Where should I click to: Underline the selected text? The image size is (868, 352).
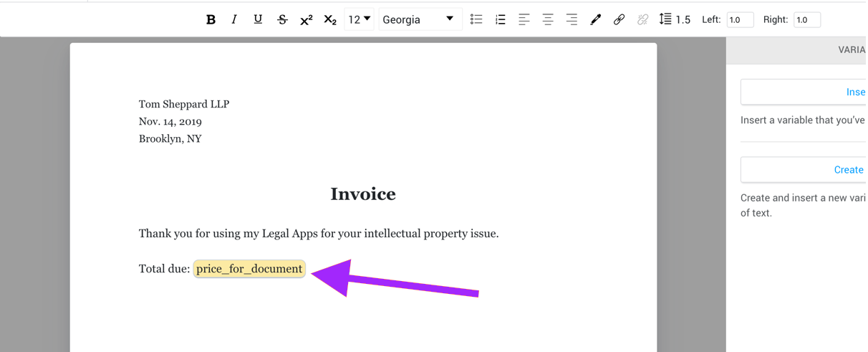click(258, 20)
